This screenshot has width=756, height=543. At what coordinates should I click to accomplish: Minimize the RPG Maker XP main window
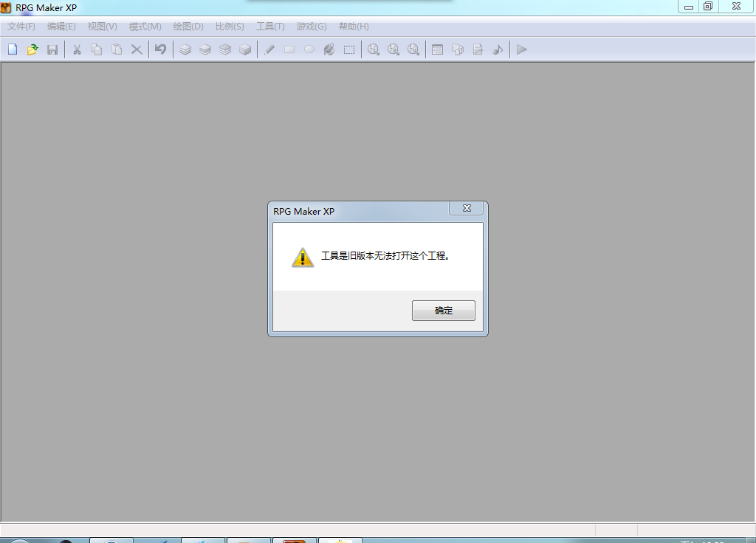(x=689, y=7)
